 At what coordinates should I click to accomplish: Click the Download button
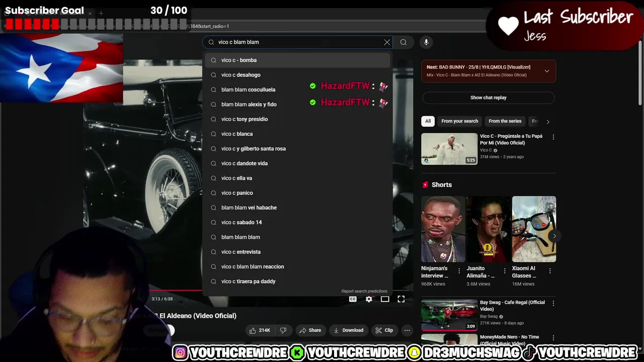(x=348, y=330)
